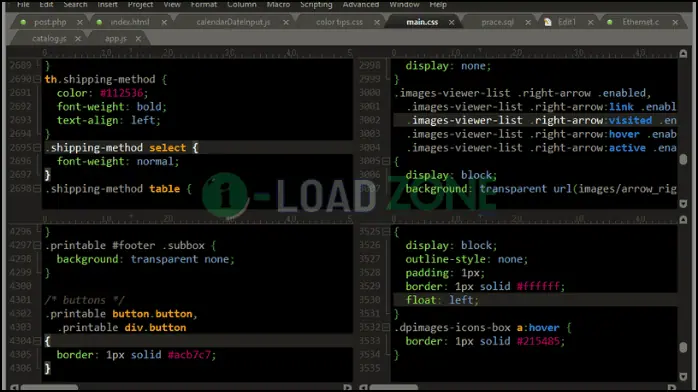This screenshot has height=392, width=698.
Task: Close the catalog.js tab
Action: point(78,39)
